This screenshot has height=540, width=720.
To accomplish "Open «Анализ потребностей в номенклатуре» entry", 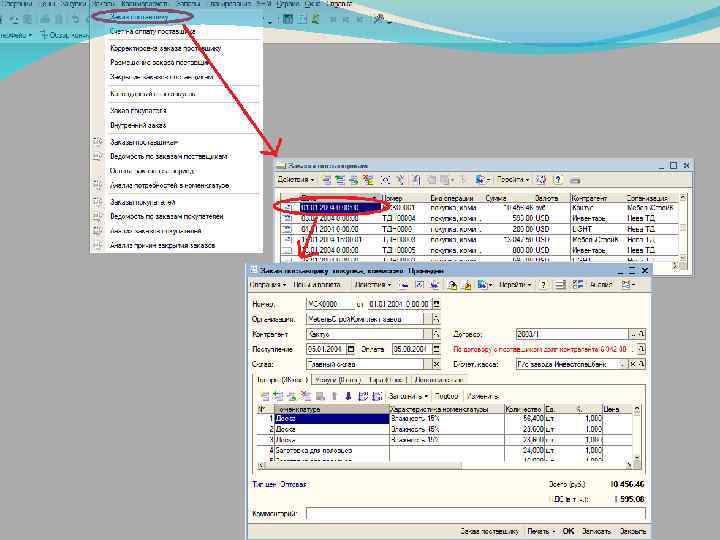I will pos(170,186).
